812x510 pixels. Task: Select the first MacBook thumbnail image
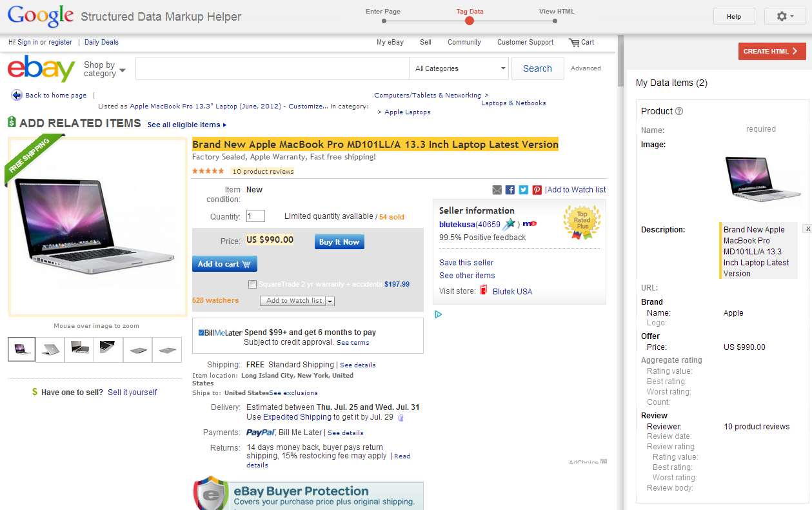click(21, 349)
